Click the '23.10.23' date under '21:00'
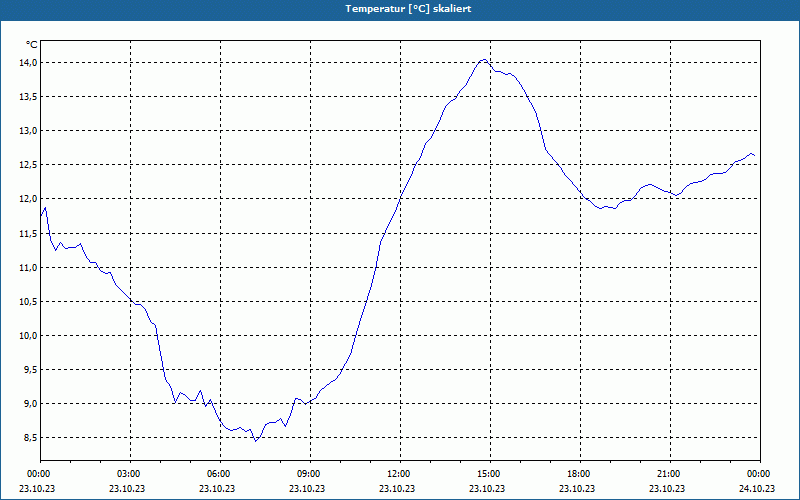The image size is (800, 500). (667, 488)
